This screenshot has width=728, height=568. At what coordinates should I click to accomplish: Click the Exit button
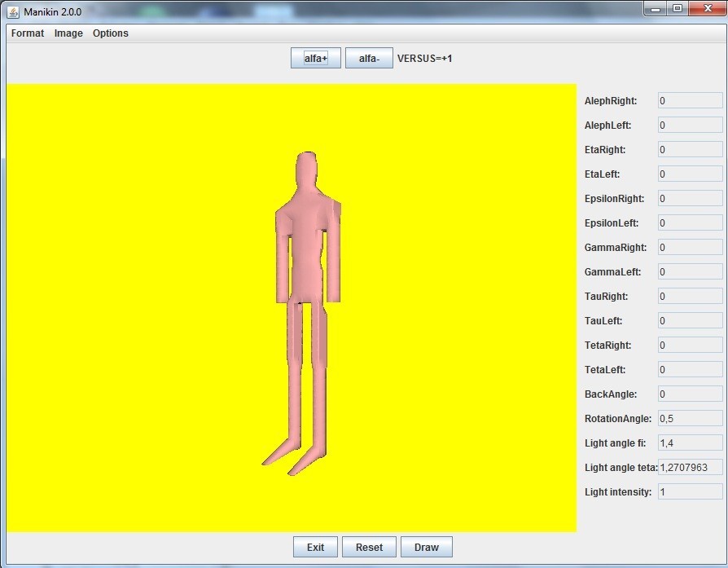[x=315, y=548]
